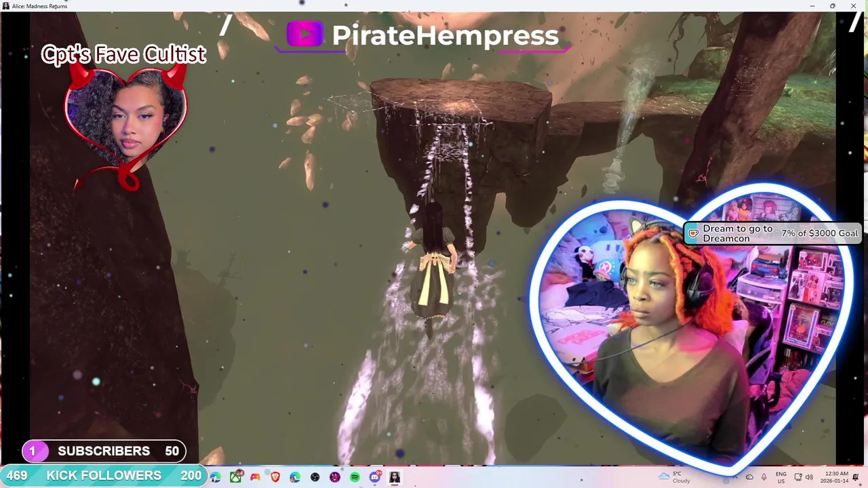Click the microphone tray icon

pos(764,477)
